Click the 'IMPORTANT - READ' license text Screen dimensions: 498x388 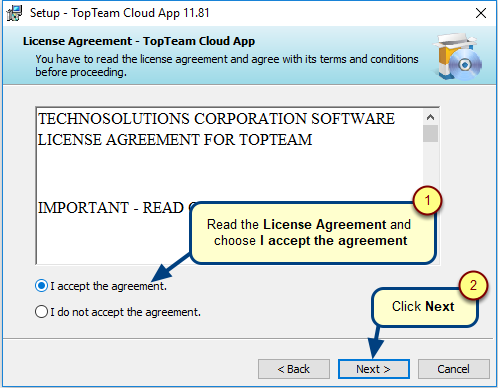pyautogui.click(x=111, y=208)
